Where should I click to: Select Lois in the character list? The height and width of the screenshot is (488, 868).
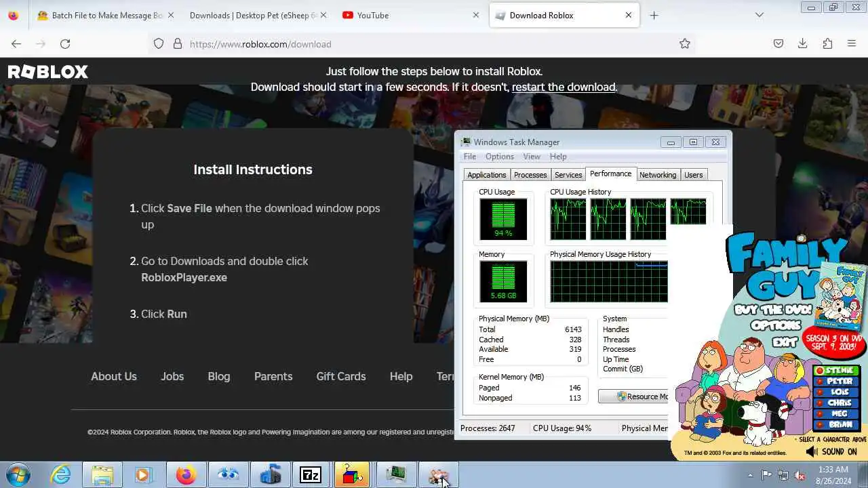[837, 392]
